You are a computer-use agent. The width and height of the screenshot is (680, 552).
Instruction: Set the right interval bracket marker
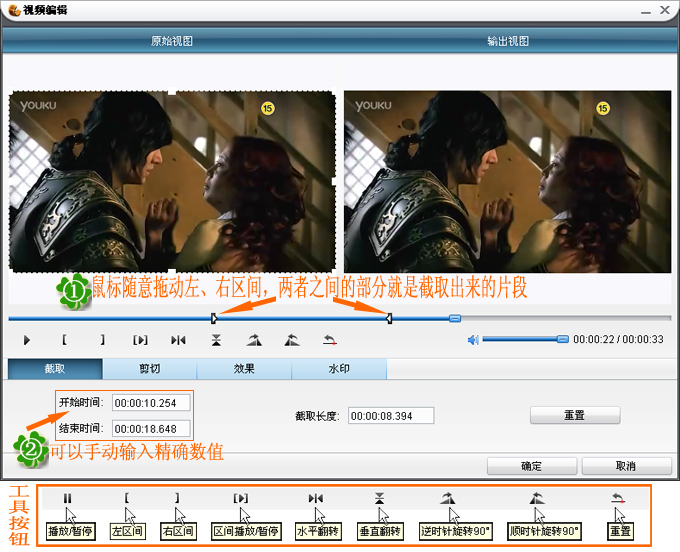coord(102,340)
